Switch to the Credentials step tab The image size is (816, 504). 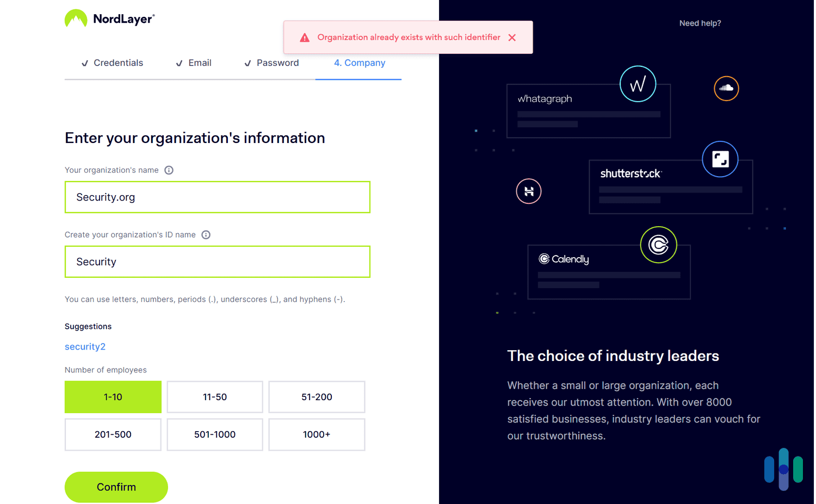(113, 63)
